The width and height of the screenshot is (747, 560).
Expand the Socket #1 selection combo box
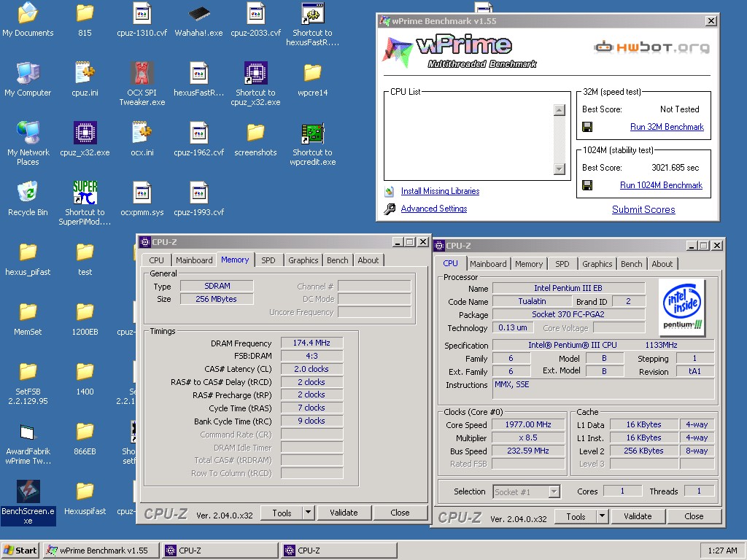(x=554, y=491)
